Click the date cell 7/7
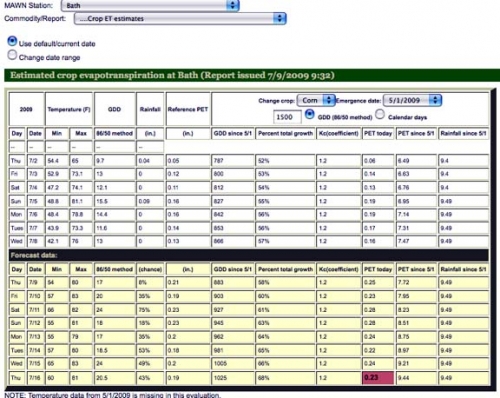Screen dimensions: 500x398 click(35, 228)
